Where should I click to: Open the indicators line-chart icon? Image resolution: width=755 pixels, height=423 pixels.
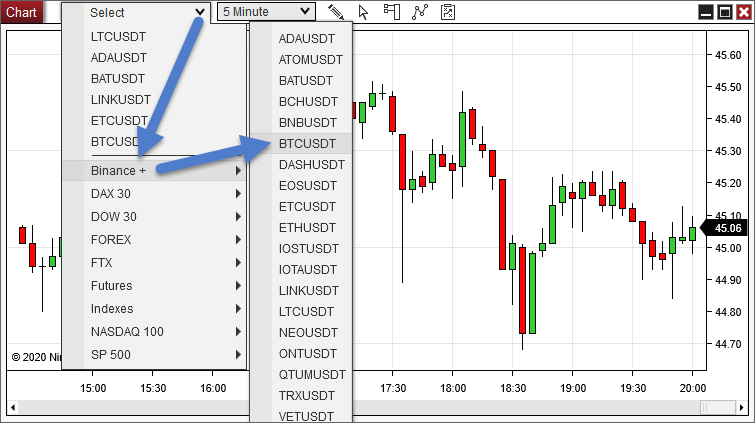point(420,12)
